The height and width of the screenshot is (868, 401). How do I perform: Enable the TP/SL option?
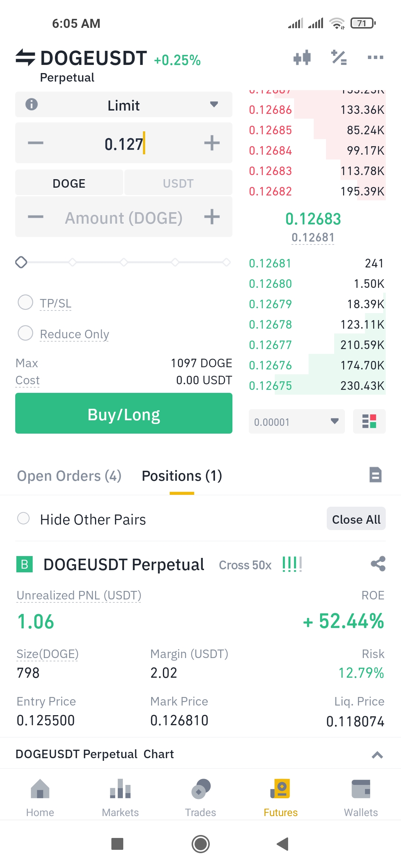(x=26, y=302)
